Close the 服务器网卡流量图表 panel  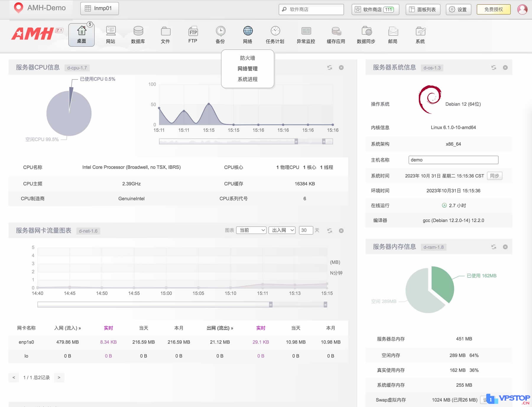coord(341,231)
